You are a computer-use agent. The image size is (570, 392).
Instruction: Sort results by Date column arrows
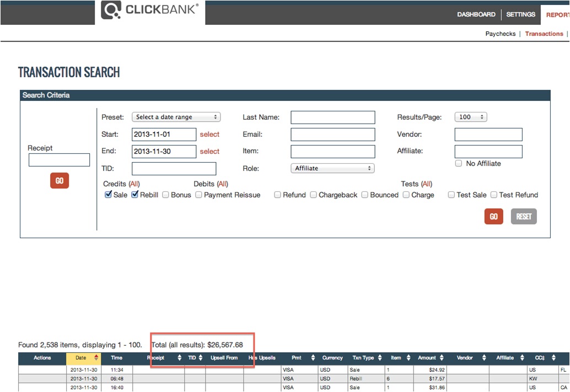(96, 358)
